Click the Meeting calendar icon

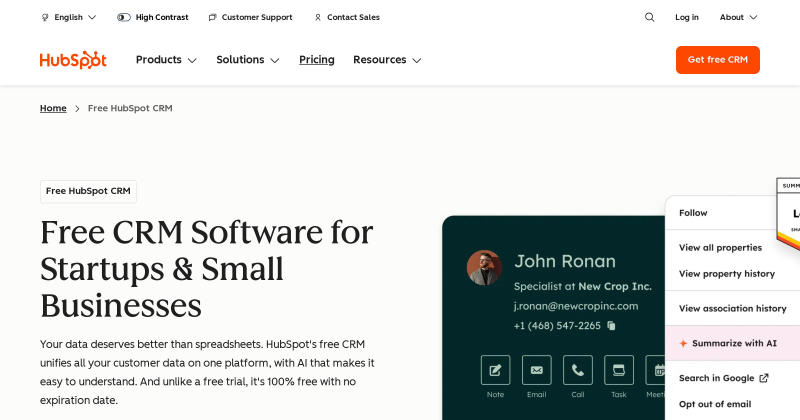(656, 370)
